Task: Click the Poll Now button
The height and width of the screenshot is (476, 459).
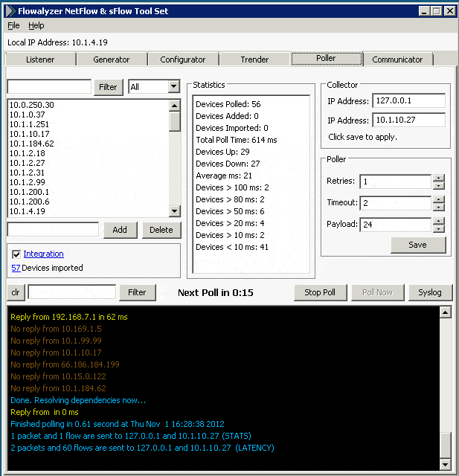Action: 378,292
